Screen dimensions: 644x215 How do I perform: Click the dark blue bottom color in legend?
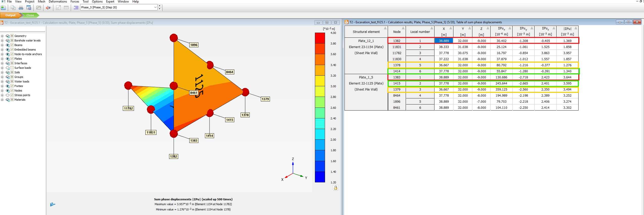[x=320, y=177]
